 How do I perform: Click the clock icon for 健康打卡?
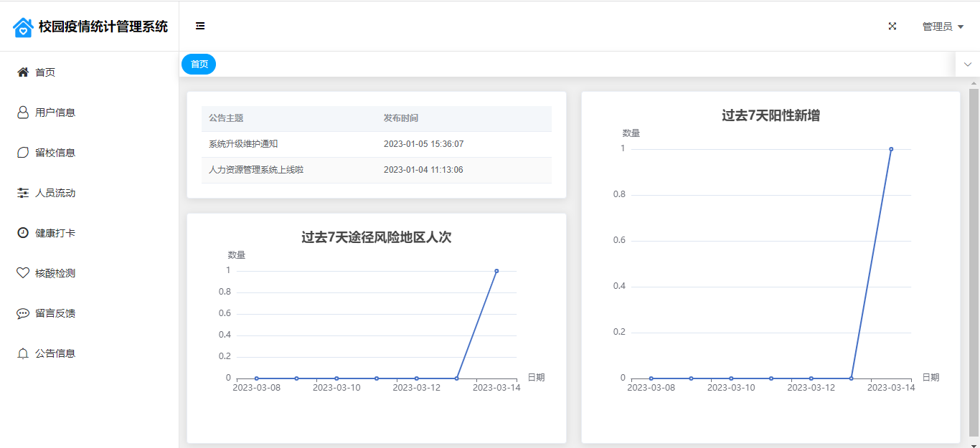point(23,233)
